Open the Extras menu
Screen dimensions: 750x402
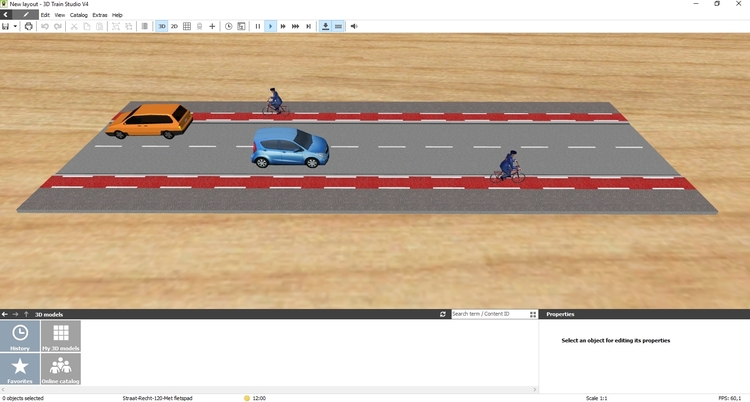(100, 15)
